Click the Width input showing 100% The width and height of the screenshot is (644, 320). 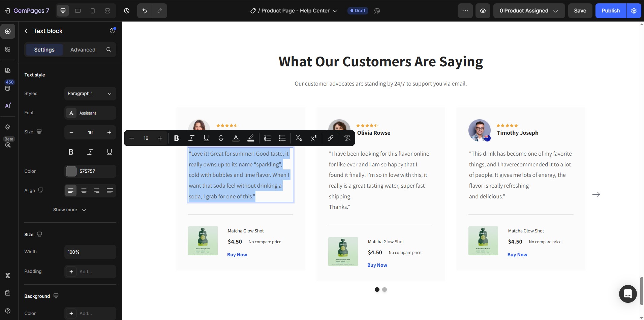tap(90, 252)
